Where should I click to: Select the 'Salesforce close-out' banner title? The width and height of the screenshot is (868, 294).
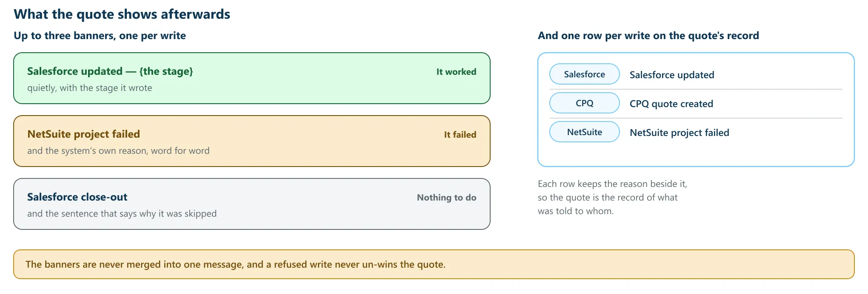77,197
